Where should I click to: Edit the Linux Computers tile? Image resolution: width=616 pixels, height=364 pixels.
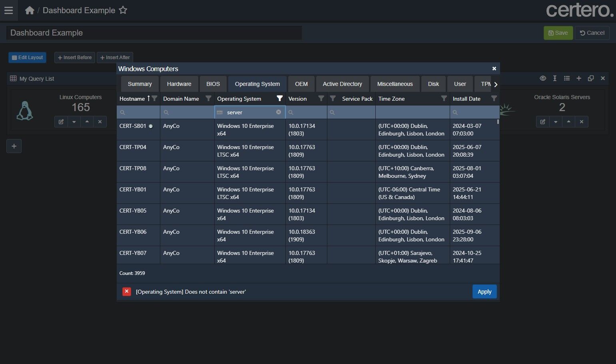pyautogui.click(x=61, y=122)
